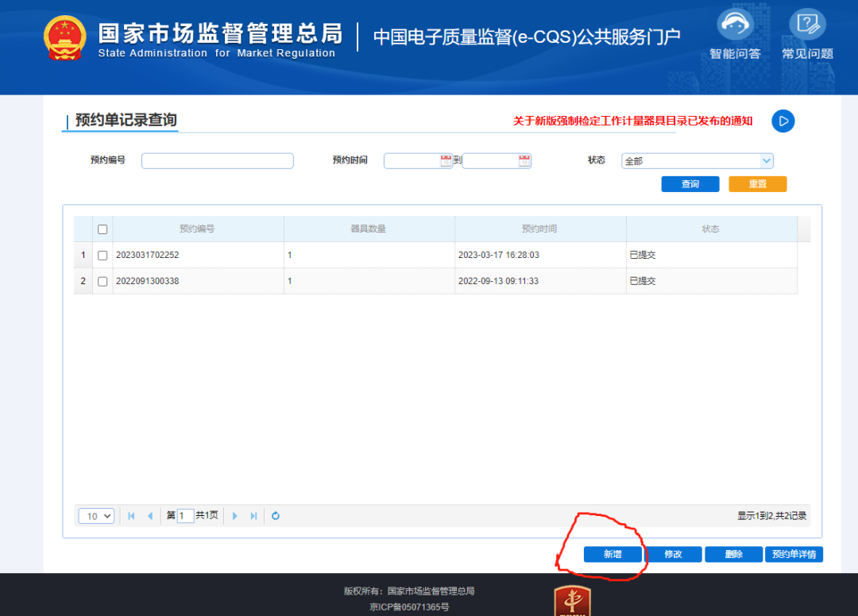
Task: Open the calendar picker for the start 预约时间
Action: [x=443, y=160]
